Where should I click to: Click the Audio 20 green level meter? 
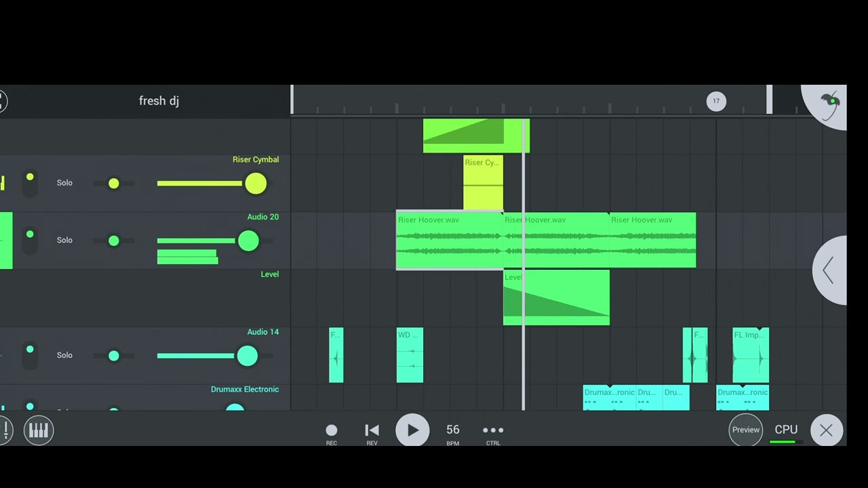pyautogui.click(x=187, y=257)
